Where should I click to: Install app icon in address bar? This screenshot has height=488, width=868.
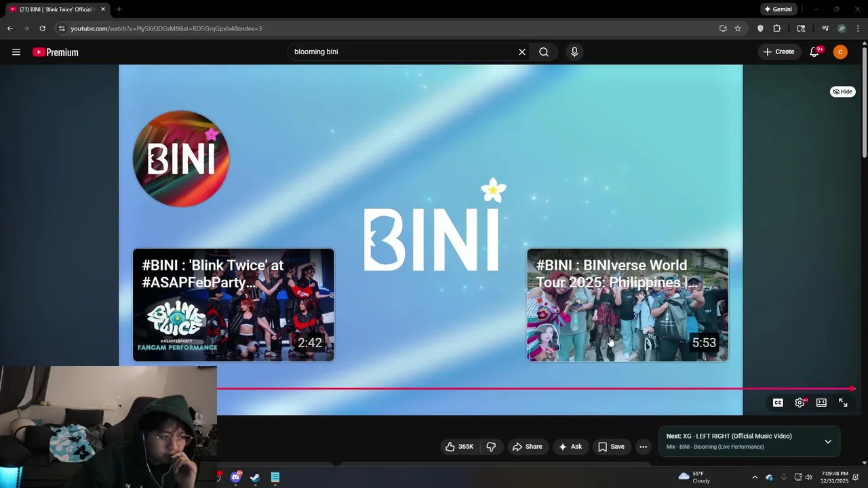coord(723,28)
